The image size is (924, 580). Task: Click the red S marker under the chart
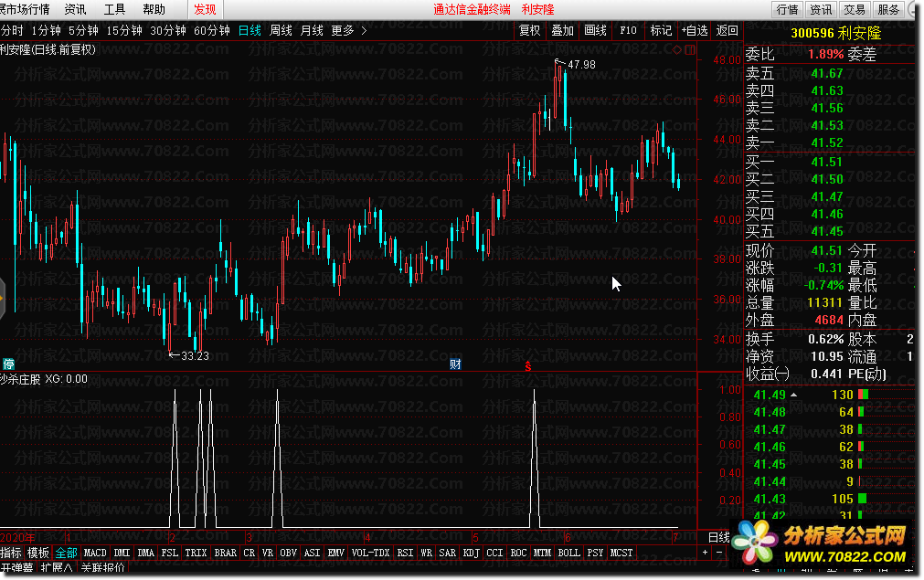tap(528, 367)
